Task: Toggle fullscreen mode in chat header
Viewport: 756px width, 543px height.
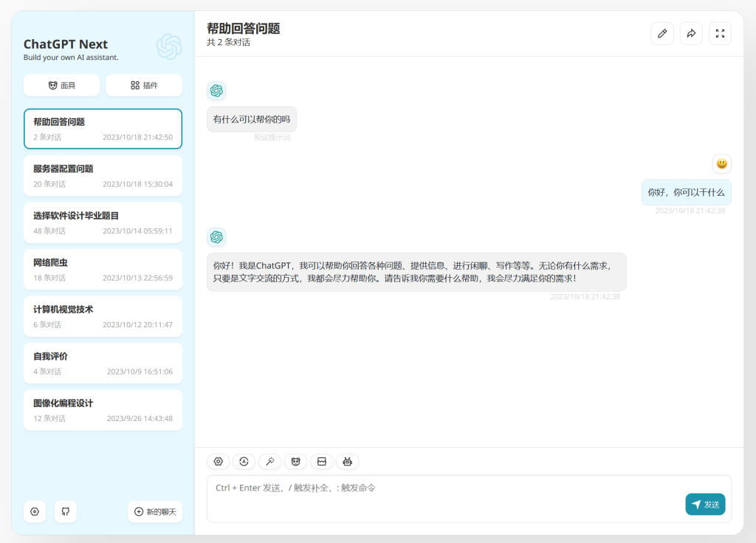Action: [720, 33]
